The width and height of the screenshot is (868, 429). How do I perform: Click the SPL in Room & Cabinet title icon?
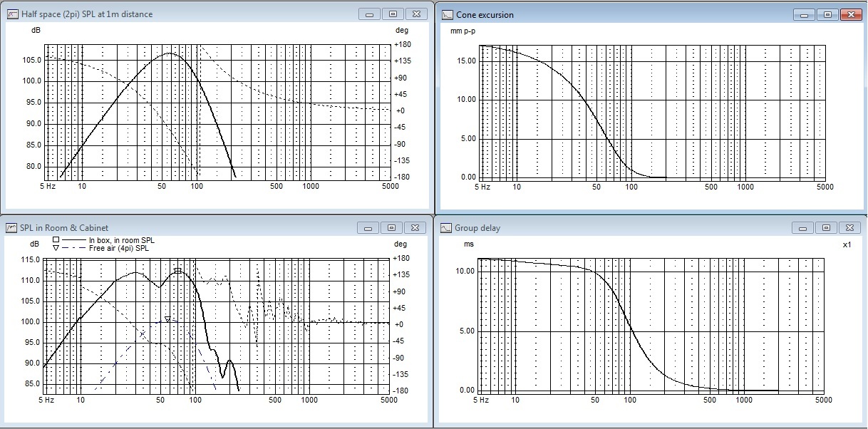(x=12, y=228)
